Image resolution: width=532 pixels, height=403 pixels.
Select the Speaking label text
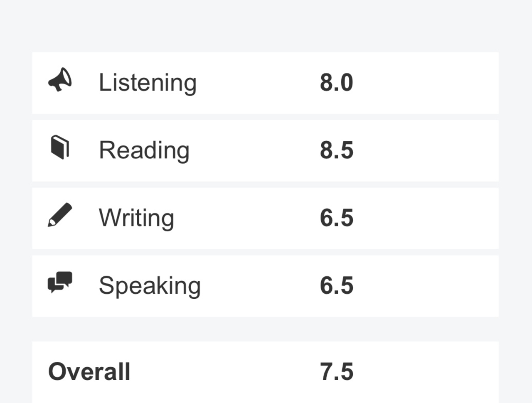point(150,286)
